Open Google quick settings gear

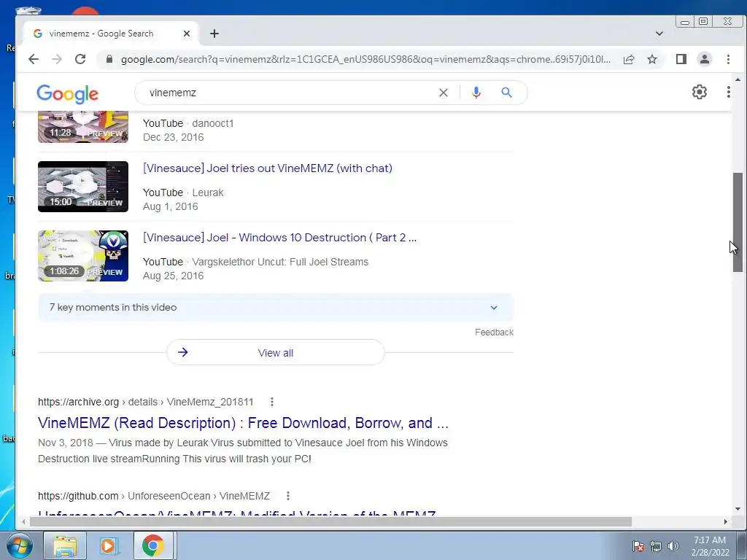pyautogui.click(x=700, y=92)
